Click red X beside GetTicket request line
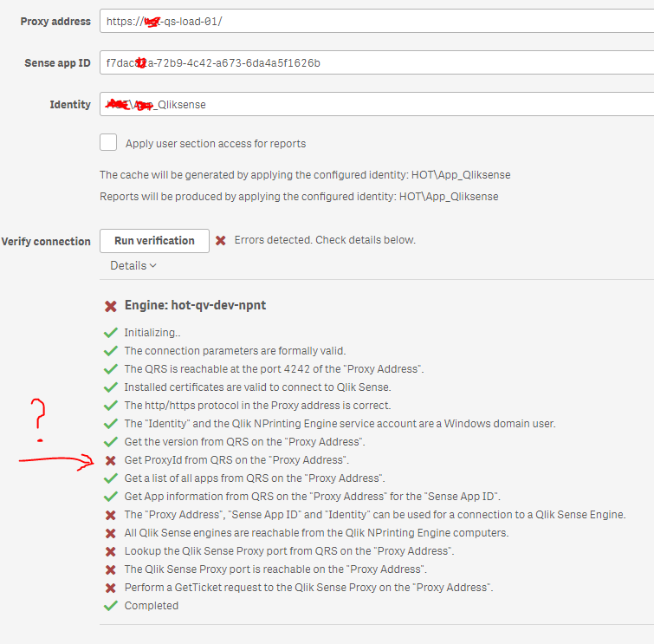Viewport: 654px width, 644px height. click(110, 588)
